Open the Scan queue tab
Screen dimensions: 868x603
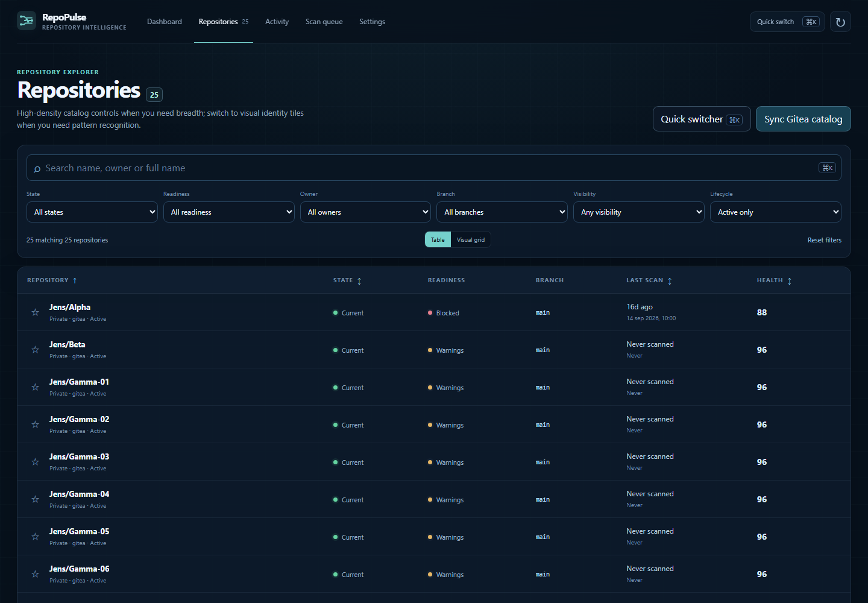[324, 22]
